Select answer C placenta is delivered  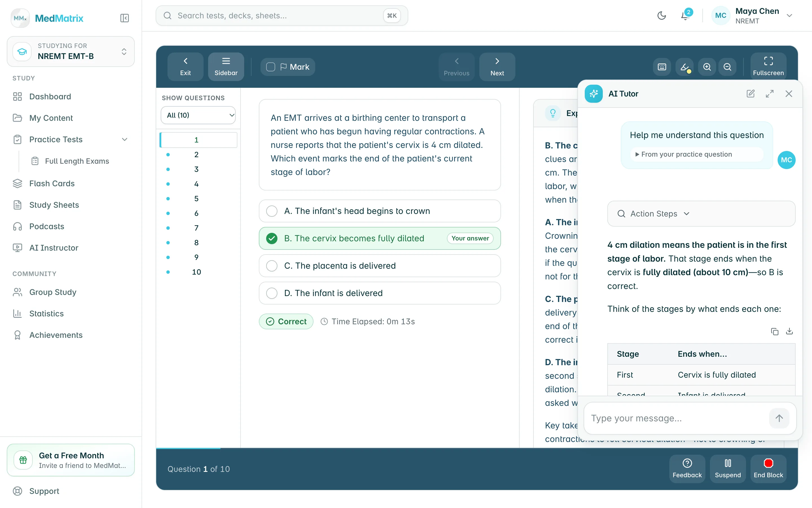(x=380, y=266)
